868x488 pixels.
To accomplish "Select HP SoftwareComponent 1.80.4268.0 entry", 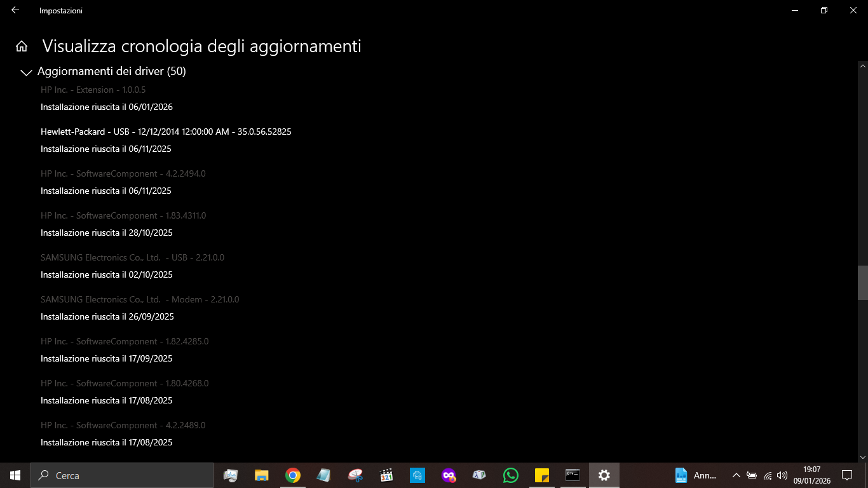I will pos(125,383).
